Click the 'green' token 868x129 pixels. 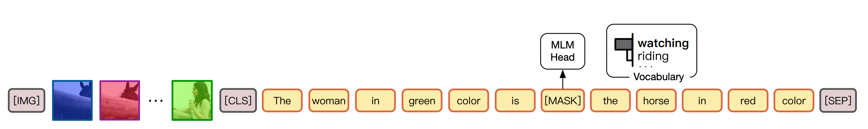click(x=422, y=100)
